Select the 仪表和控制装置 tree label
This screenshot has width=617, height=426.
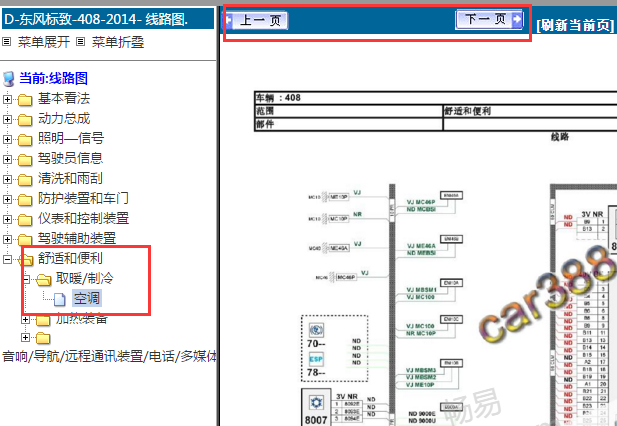pos(83,219)
